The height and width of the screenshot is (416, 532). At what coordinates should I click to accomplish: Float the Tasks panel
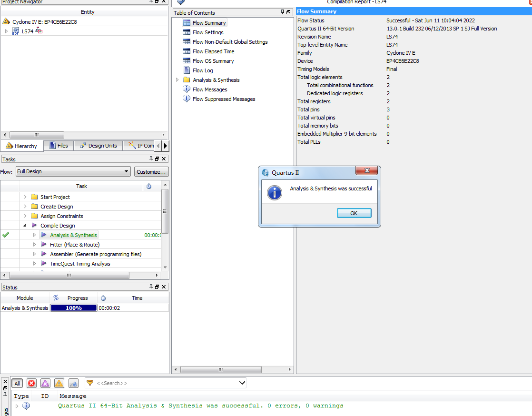pyautogui.click(x=157, y=158)
